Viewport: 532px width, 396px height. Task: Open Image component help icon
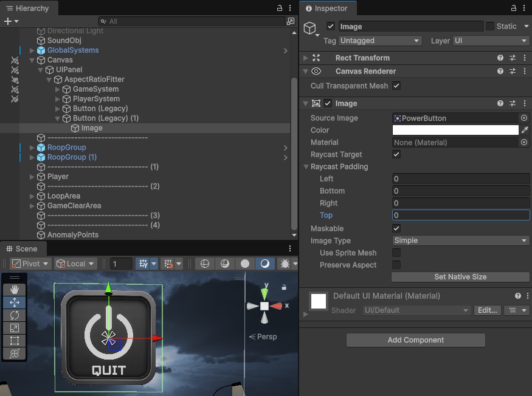pos(500,103)
